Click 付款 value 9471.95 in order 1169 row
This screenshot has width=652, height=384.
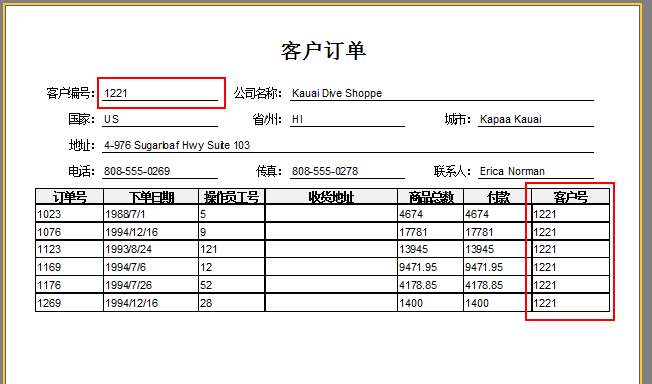point(484,267)
